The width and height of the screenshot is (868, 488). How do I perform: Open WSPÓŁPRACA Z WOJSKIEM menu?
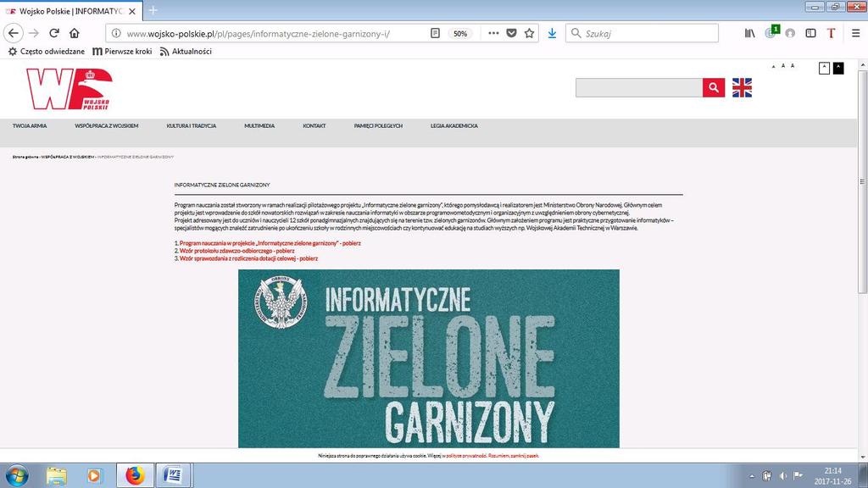coord(107,126)
